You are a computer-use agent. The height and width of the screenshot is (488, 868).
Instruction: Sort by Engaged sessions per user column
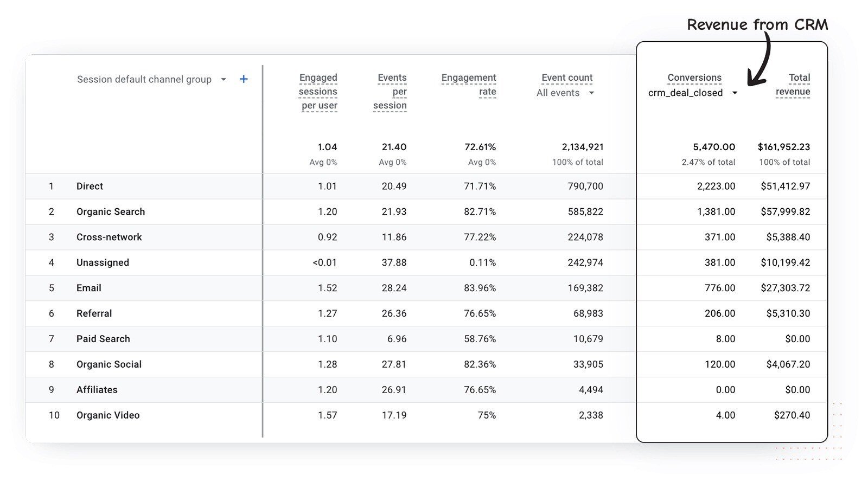click(318, 92)
